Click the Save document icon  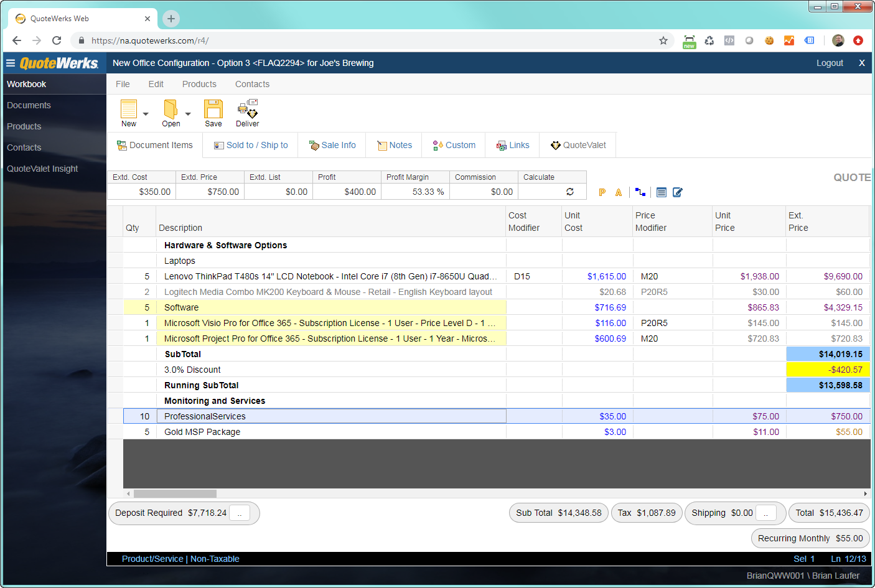[213, 110]
